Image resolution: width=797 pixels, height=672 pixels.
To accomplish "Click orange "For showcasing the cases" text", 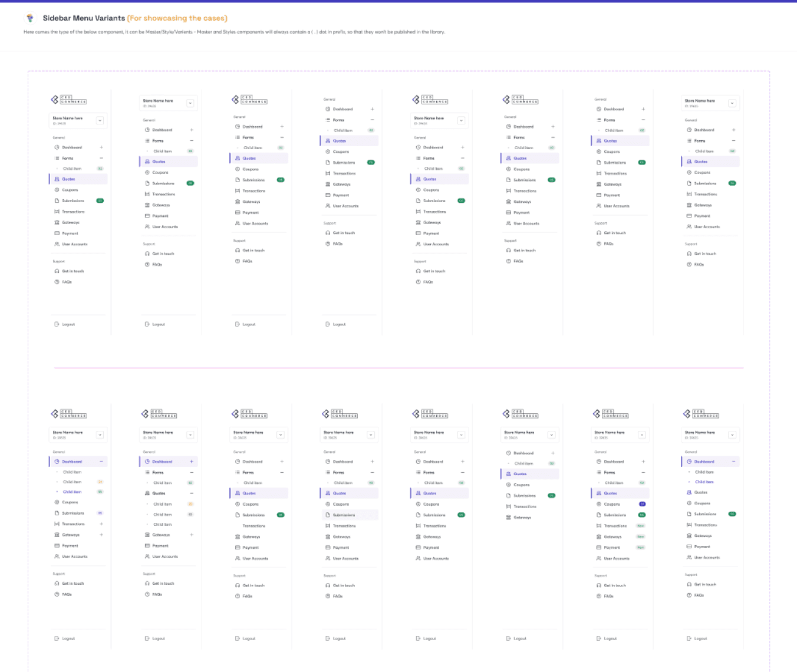I will [177, 18].
